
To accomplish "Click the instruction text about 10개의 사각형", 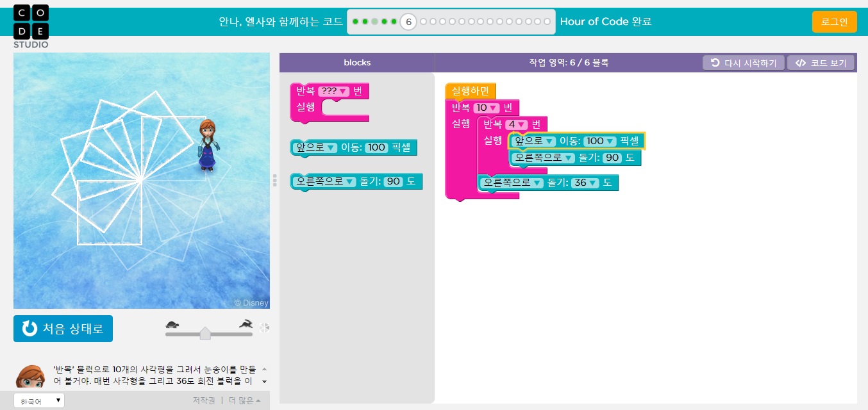I will click(x=154, y=375).
